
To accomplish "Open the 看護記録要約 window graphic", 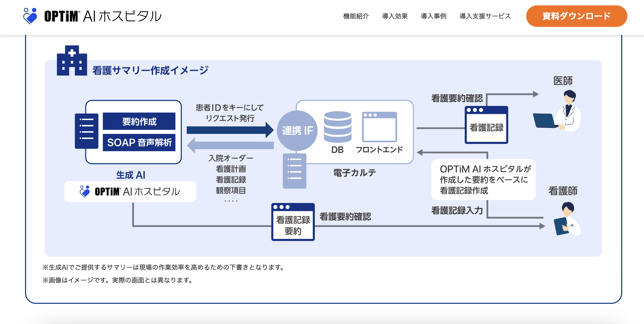I will coord(293,222).
